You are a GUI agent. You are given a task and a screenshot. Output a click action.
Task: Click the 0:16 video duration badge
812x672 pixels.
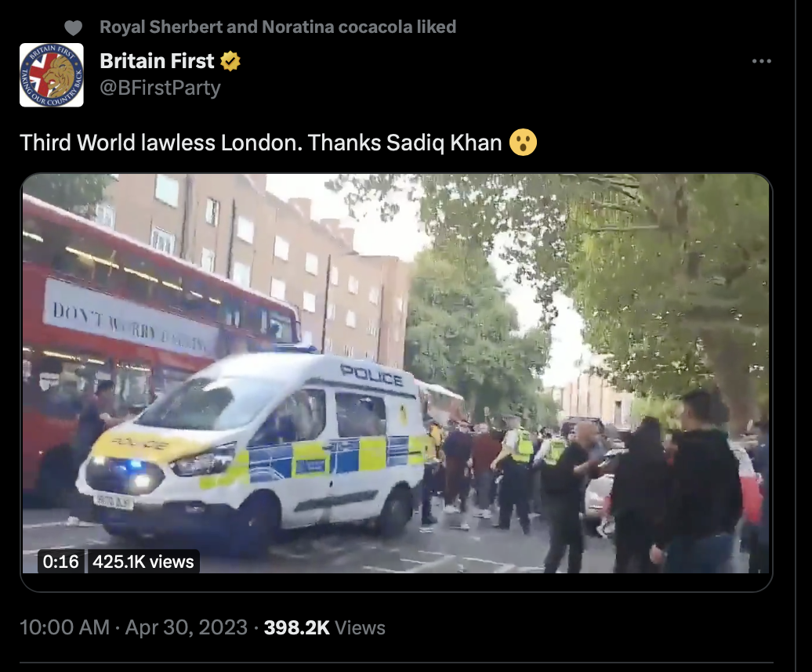pyautogui.click(x=60, y=562)
